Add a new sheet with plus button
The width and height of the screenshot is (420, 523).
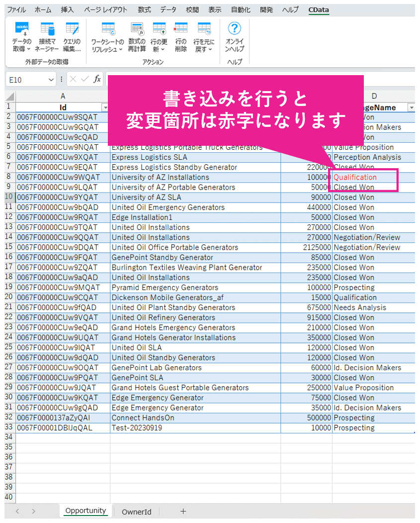click(183, 512)
